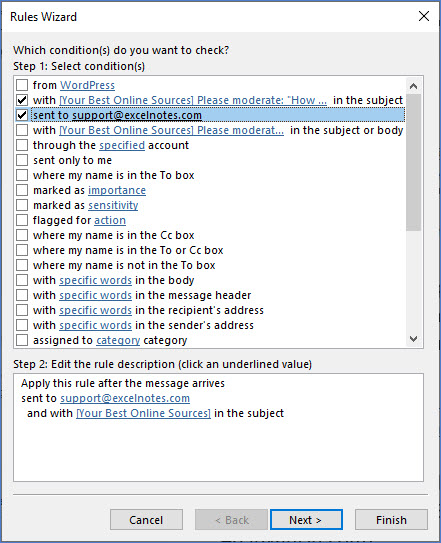Click the scroll up arrow of conditions list
The image size is (441, 543).
(x=413, y=86)
